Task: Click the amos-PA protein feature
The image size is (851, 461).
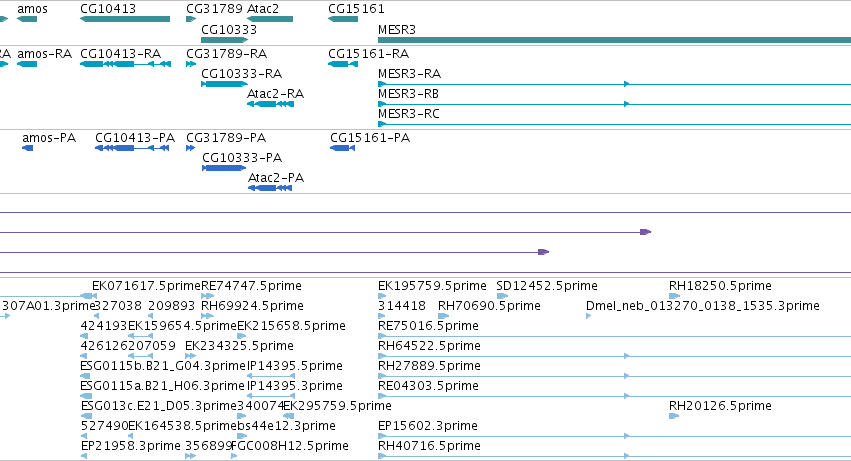Action: pos(28,148)
